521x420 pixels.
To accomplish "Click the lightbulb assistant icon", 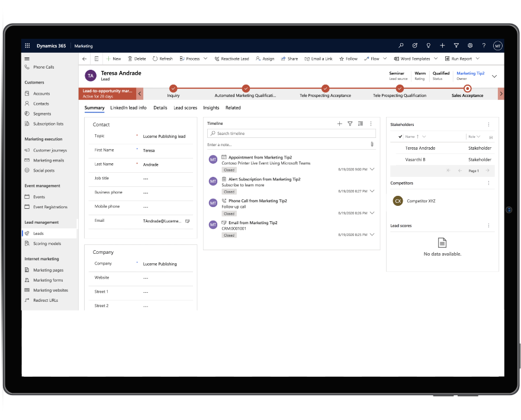I will point(428,46).
